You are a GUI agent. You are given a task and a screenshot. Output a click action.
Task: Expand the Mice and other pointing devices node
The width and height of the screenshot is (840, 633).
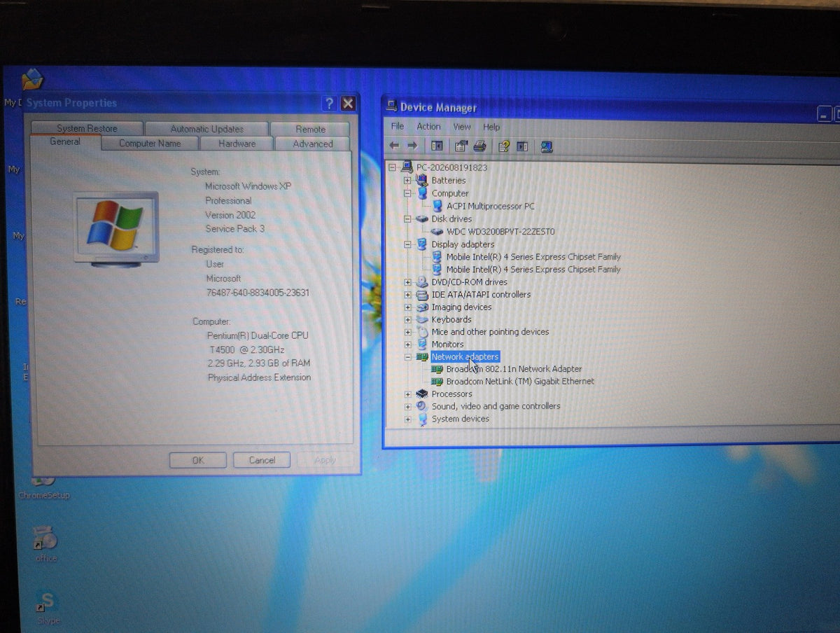[408, 332]
